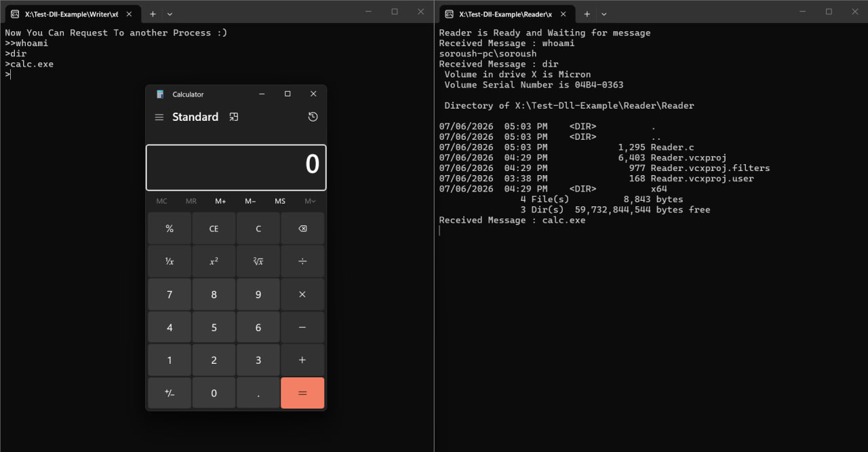868x452 pixels.
Task: Click the equals key in Calculator
Action: (x=302, y=393)
